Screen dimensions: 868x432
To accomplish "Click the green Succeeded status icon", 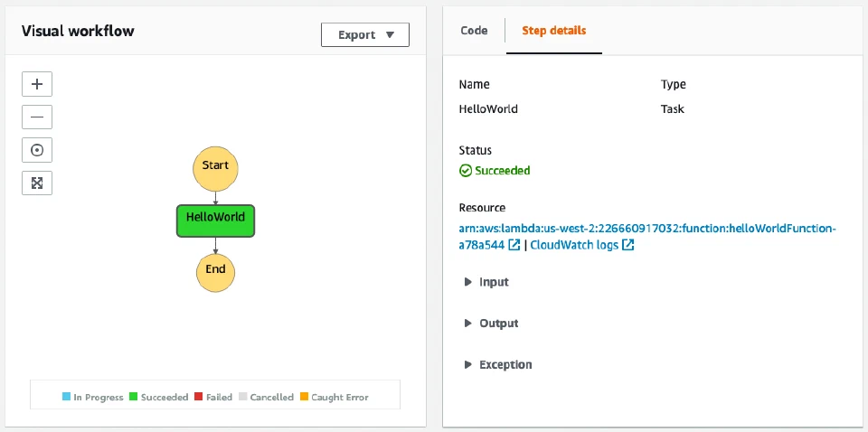I will 466,171.
